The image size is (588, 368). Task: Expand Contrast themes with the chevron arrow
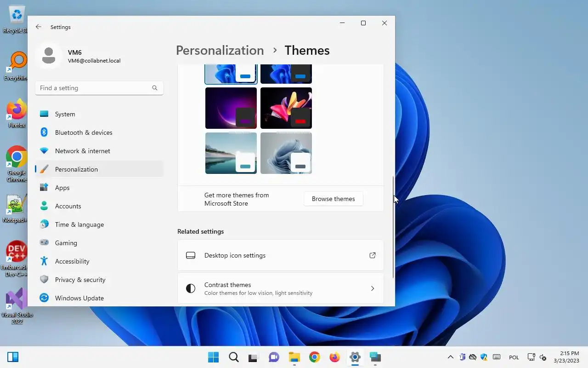373,288
